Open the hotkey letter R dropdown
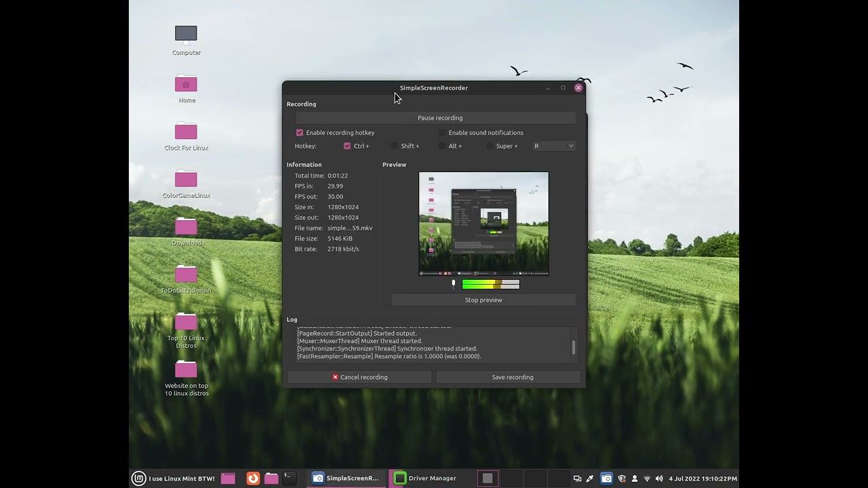The image size is (868, 488). point(553,146)
